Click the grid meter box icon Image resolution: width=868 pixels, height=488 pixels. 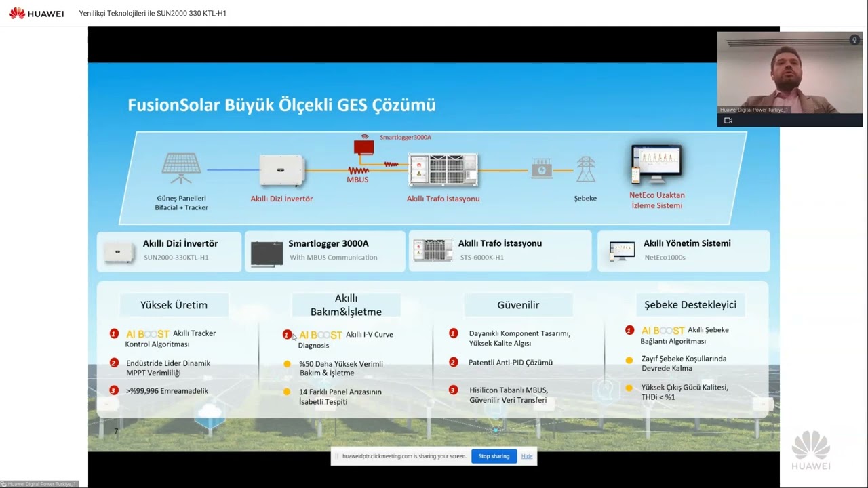tap(541, 169)
